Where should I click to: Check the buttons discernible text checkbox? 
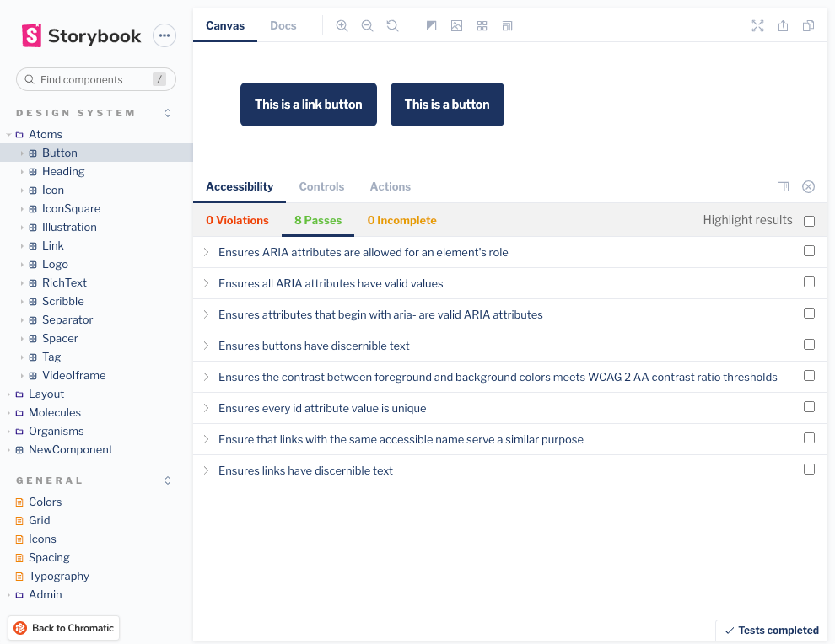coord(809,345)
